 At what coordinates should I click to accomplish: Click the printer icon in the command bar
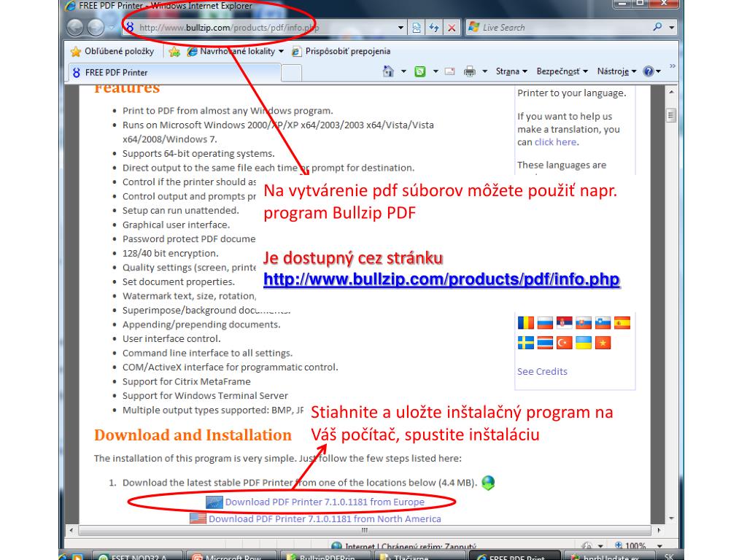(x=470, y=71)
